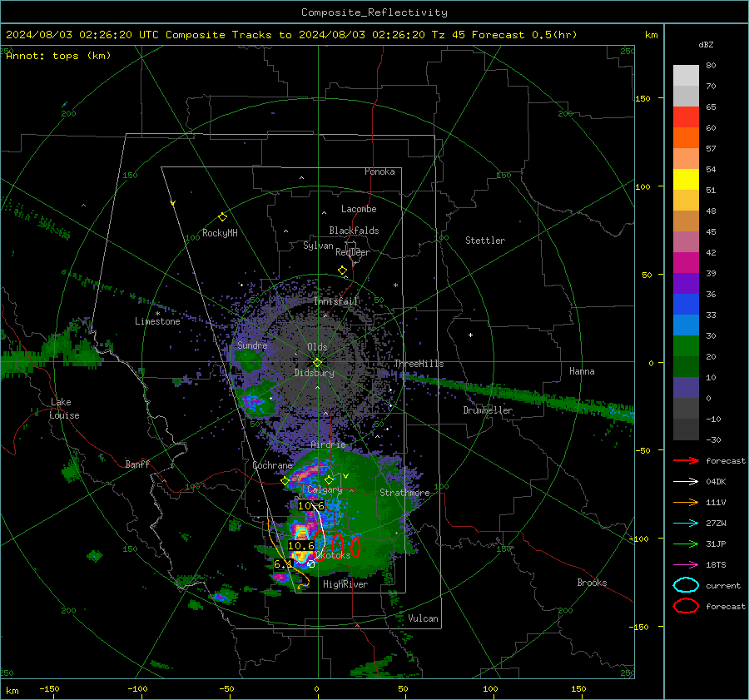The height and width of the screenshot is (700, 749).
Task: Click the 30 dBZ green swatch
Action: coord(686,345)
